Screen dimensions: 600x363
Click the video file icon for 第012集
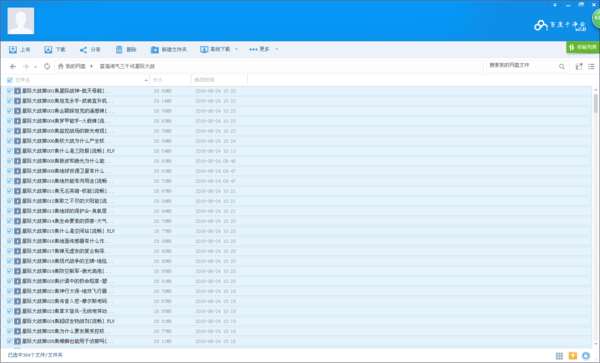pyautogui.click(x=17, y=201)
